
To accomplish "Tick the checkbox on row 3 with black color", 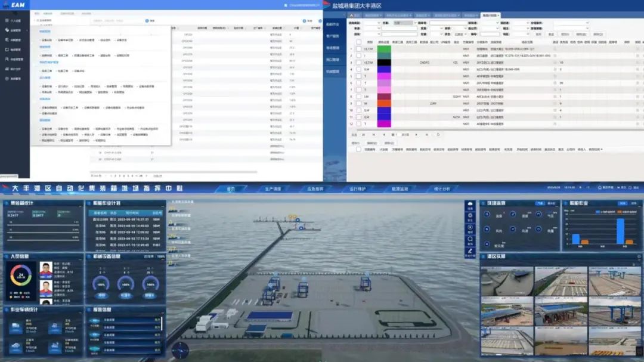I will pos(358,62).
